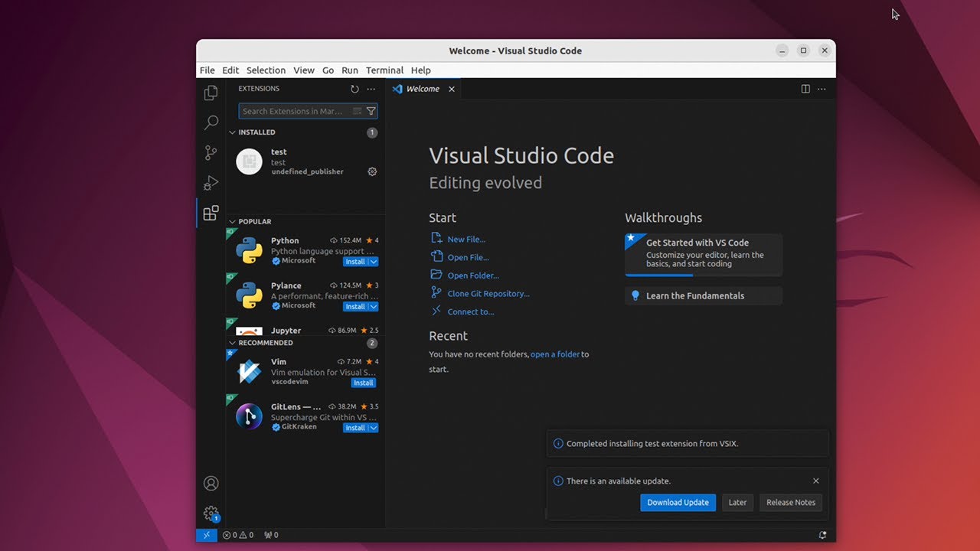Show errors and warnings in status bar

[237, 535]
